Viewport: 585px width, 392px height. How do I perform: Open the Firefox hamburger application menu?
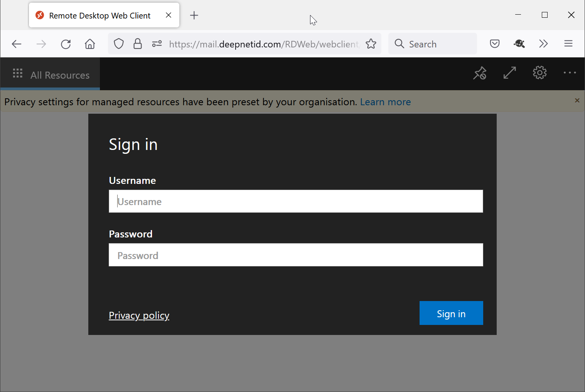click(568, 44)
